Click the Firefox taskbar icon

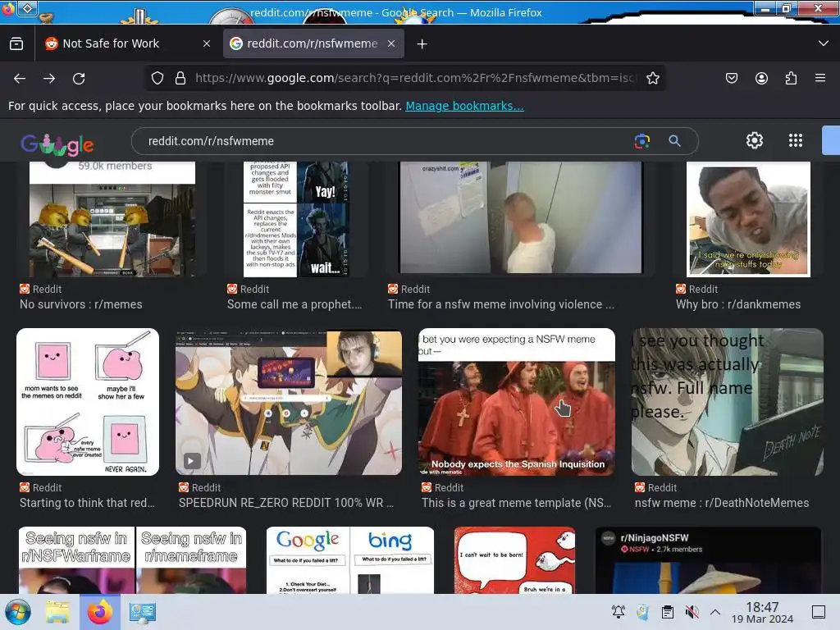click(99, 612)
